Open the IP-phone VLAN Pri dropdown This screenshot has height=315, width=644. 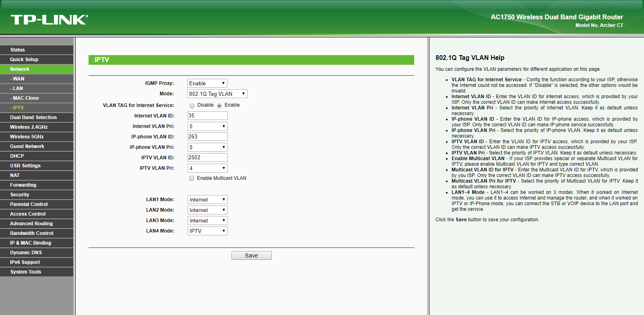[x=208, y=147]
